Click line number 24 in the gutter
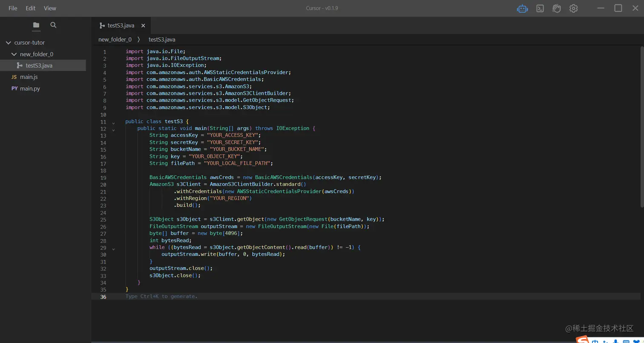This screenshot has height=343, width=644. pos(103,213)
